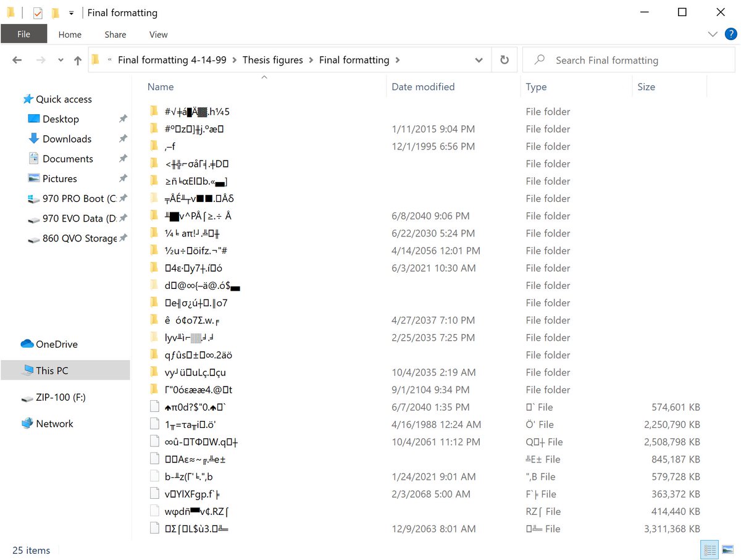Sort by the Date modified column header
The height and width of the screenshot is (560, 741).
[423, 87]
